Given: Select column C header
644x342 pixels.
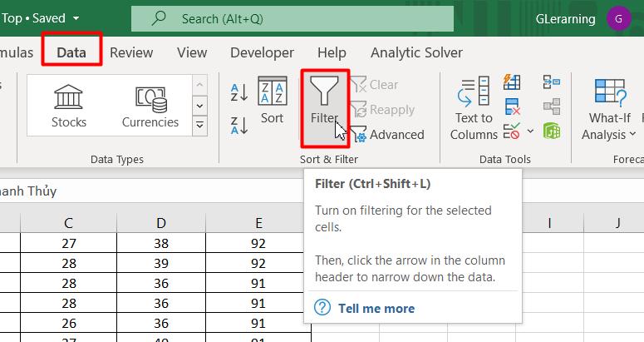Looking at the screenshot, I should point(68,223).
